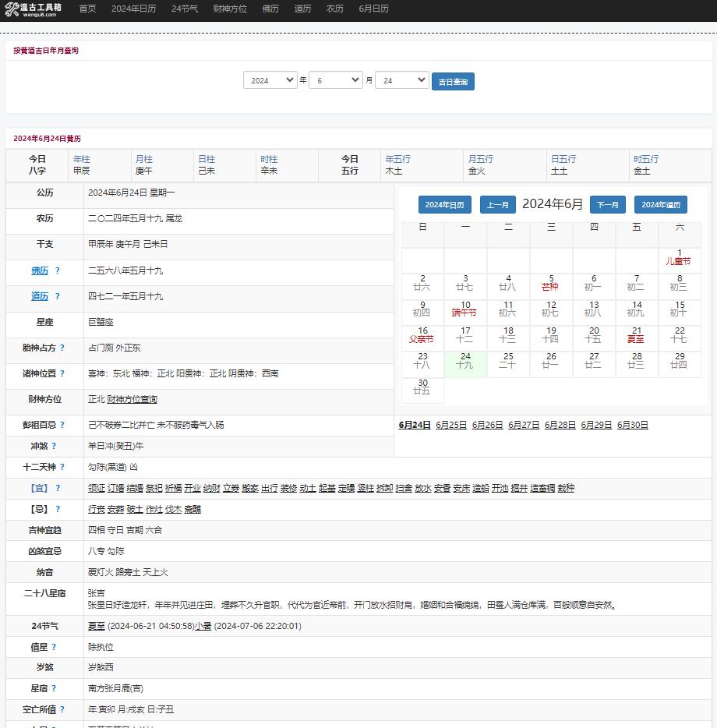The width and height of the screenshot is (717, 728).
Task: Click the 下一月 calendar button
Action: coord(607,205)
